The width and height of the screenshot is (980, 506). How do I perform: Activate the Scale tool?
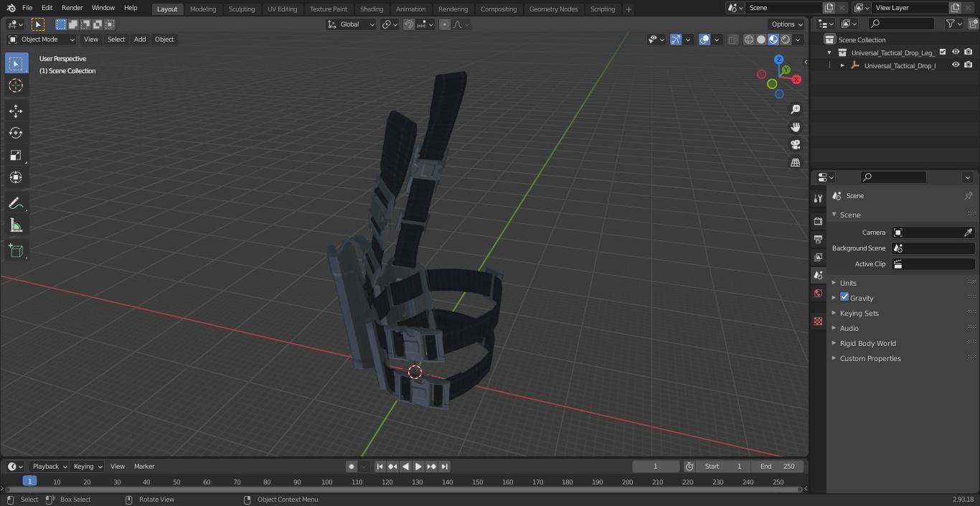(16, 155)
